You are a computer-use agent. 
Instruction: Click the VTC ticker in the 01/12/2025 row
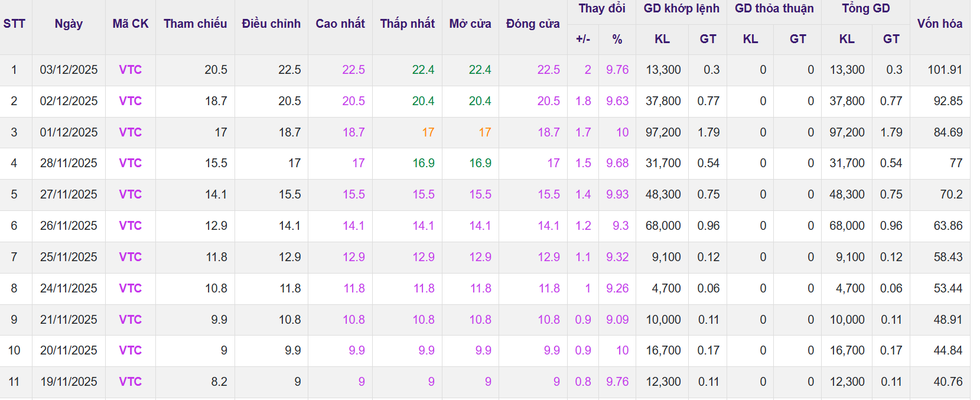click(x=130, y=132)
